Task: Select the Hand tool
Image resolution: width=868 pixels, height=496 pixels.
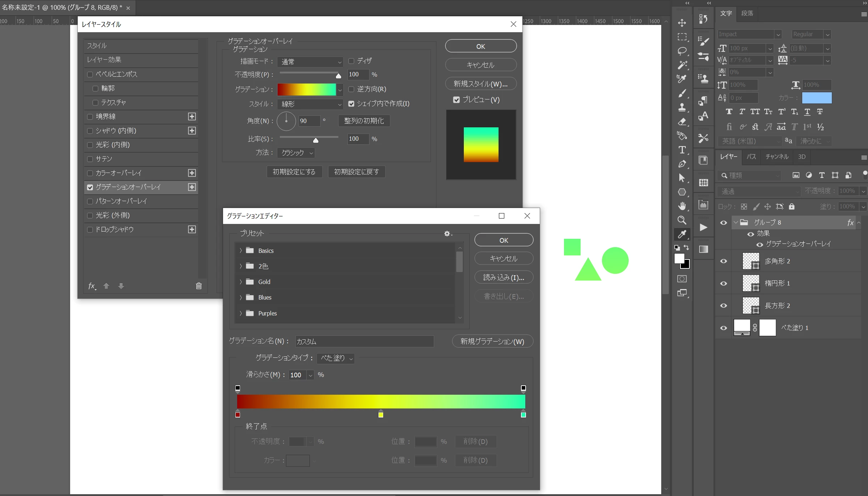Action: click(x=682, y=206)
